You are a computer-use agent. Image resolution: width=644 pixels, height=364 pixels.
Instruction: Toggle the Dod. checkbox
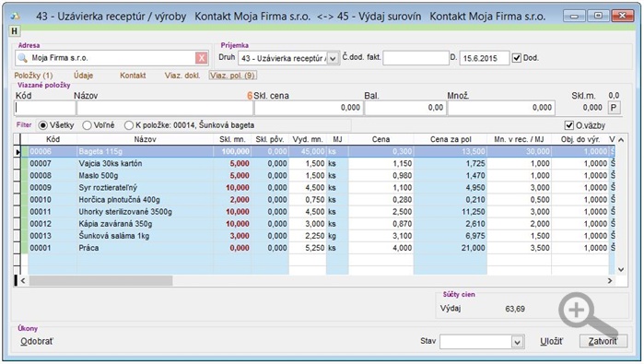pyautogui.click(x=516, y=58)
